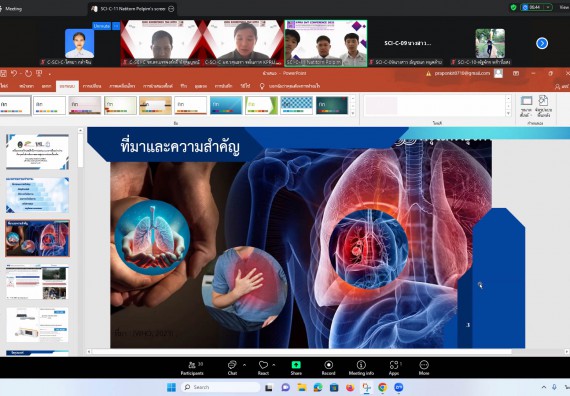Choose the blue gradient design theme
Screen dimensions: 570x396
[226, 105]
